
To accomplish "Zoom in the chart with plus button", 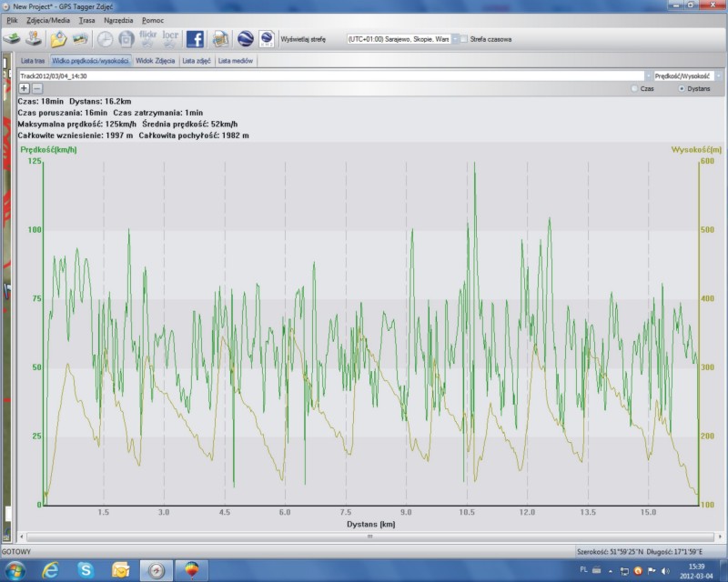I will (25, 88).
